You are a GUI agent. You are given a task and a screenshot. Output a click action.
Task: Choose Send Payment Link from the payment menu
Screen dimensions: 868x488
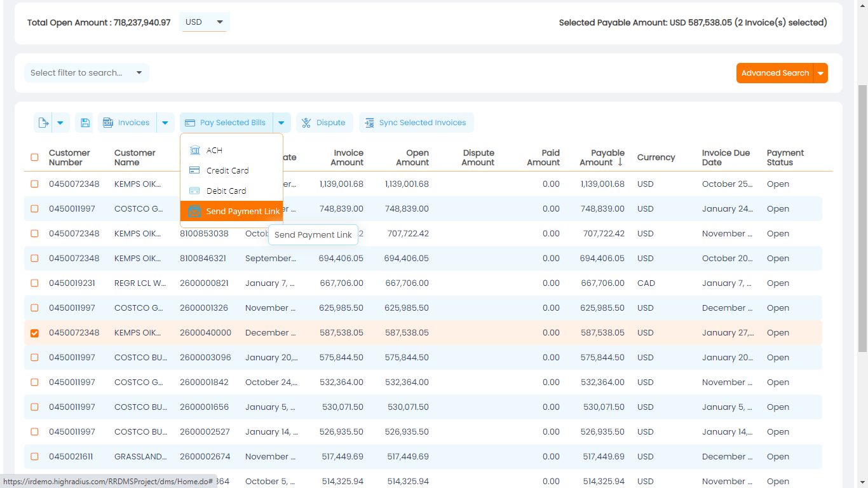pos(242,211)
